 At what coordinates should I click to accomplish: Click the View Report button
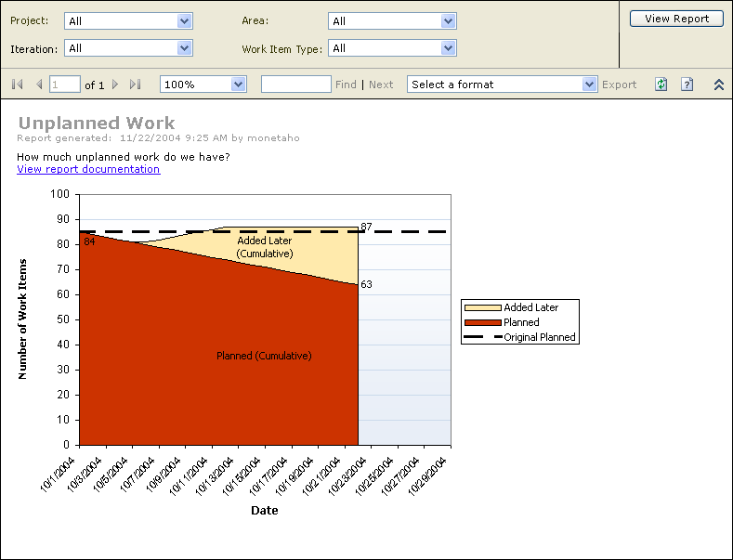click(x=676, y=19)
